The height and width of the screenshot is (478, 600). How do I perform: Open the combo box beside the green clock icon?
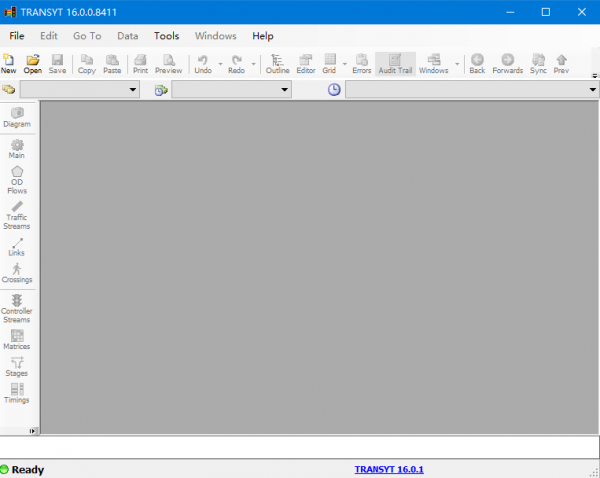[x=231, y=90]
